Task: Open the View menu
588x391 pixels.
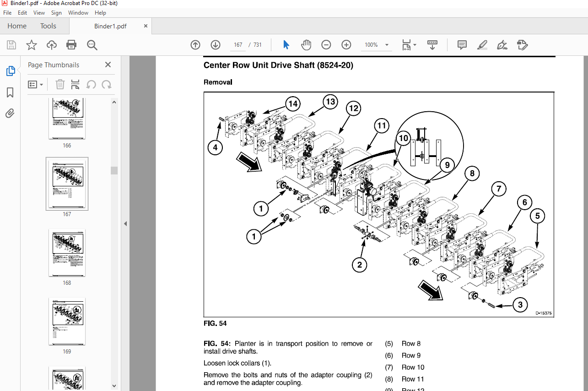Action: (x=39, y=13)
